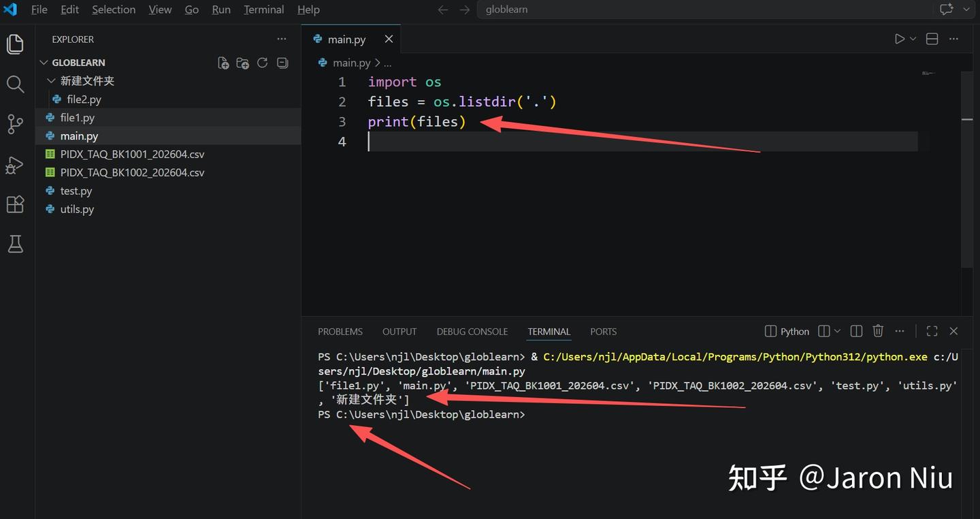Open PIDX_TAQ_BK1001_202604.csv file
This screenshot has height=519, width=980.
point(168,155)
